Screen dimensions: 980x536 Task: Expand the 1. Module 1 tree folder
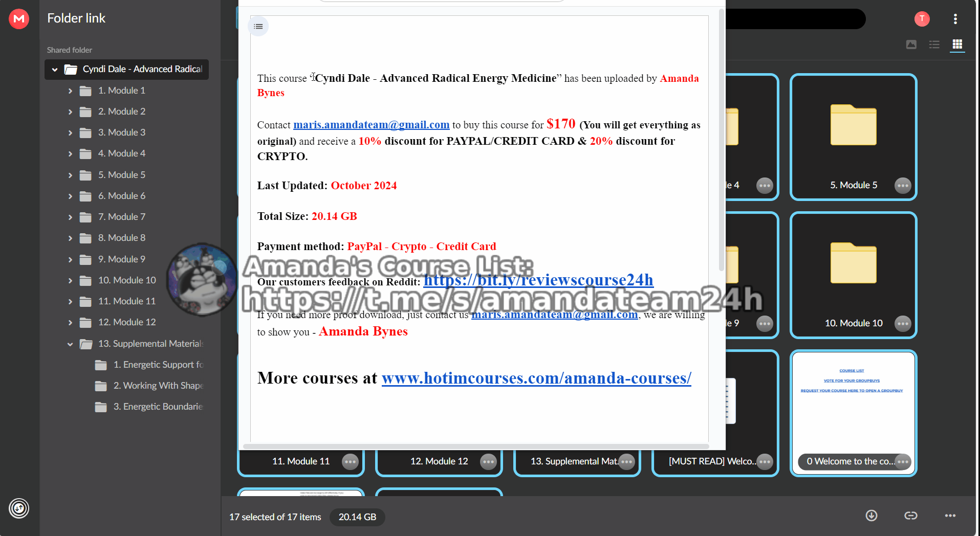point(70,91)
